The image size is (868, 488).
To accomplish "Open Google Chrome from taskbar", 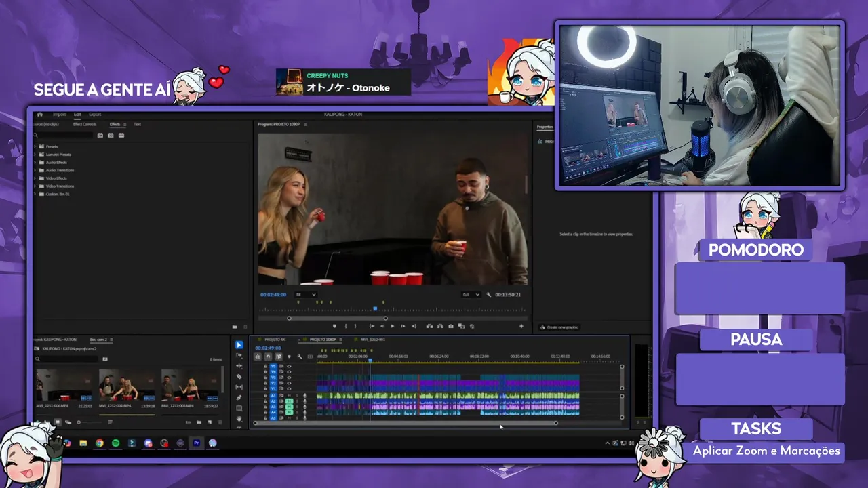I will tap(100, 443).
